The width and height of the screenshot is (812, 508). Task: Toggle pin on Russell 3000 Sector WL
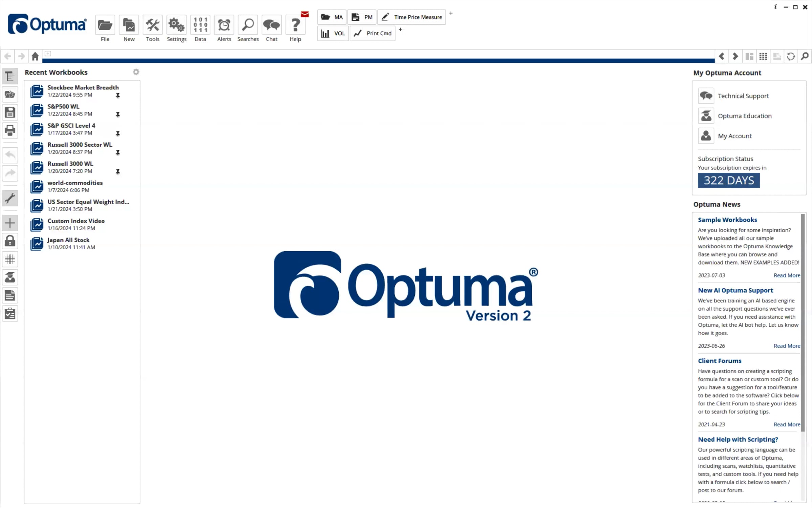(118, 153)
